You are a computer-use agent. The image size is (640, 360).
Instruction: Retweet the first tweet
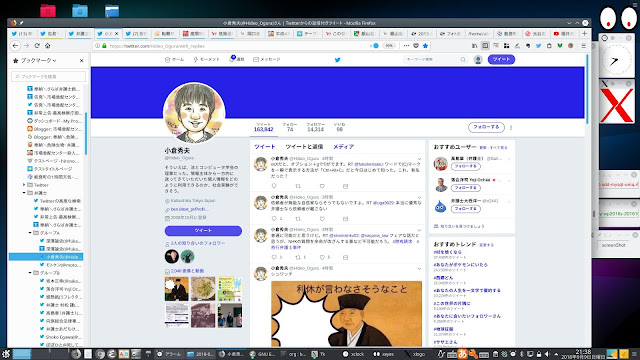click(298, 186)
